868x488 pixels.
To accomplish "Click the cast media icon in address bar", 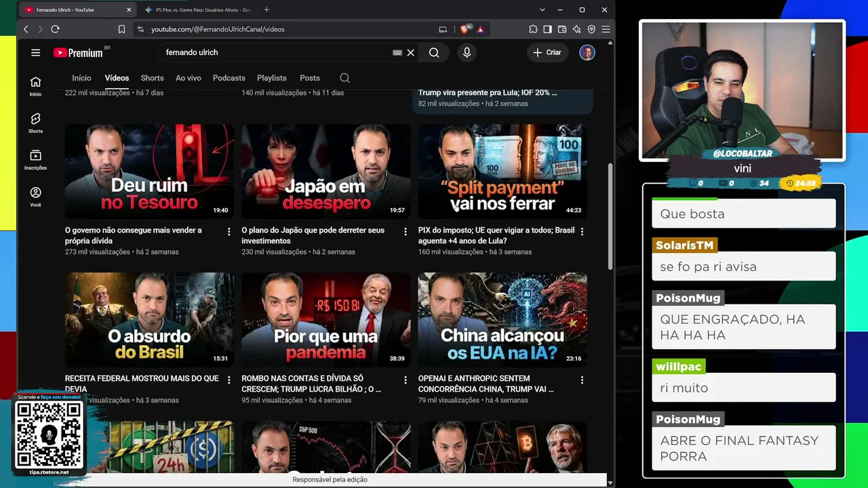I will click(x=443, y=29).
